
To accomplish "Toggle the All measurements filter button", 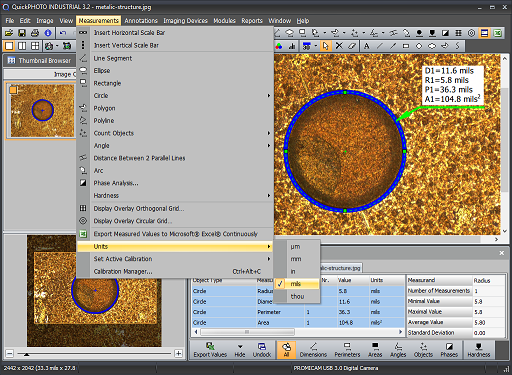I will 286,349.
